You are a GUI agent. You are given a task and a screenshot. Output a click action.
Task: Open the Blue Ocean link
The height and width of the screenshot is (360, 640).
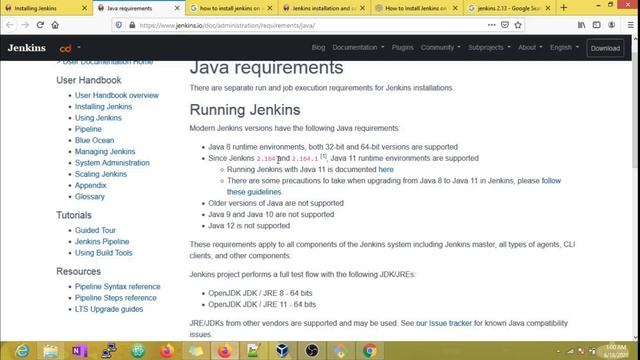(94, 140)
